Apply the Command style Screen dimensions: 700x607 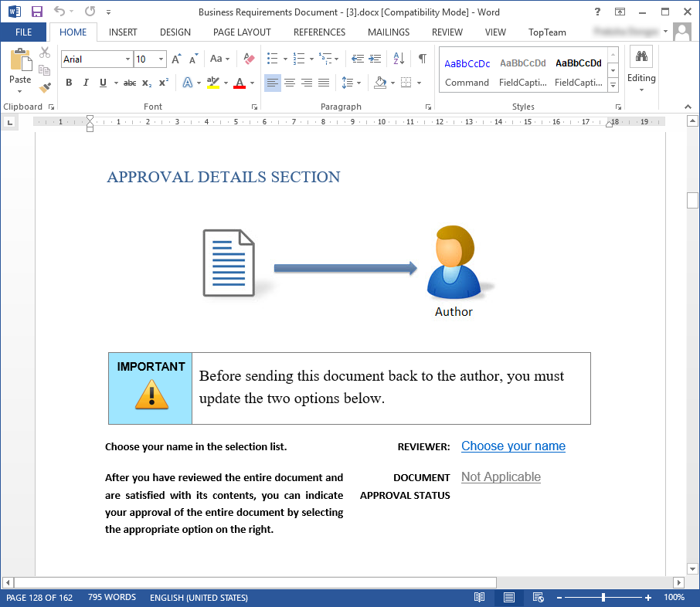[x=467, y=71]
